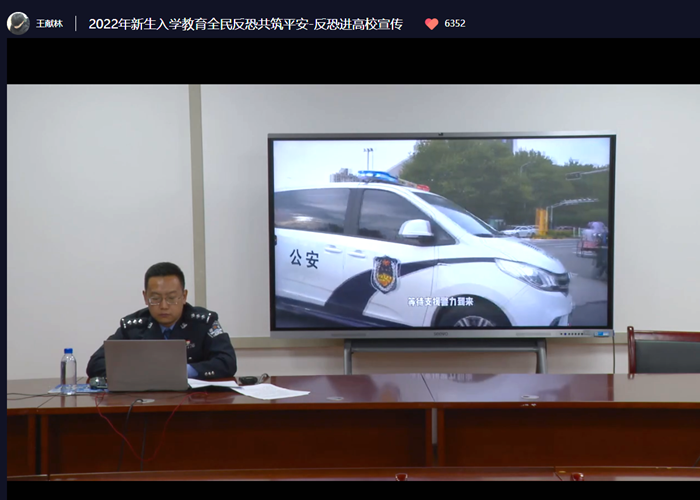Click the empty chair at right
This screenshot has width=700, height=500.
pyautogui.click(x=664, y=351)
